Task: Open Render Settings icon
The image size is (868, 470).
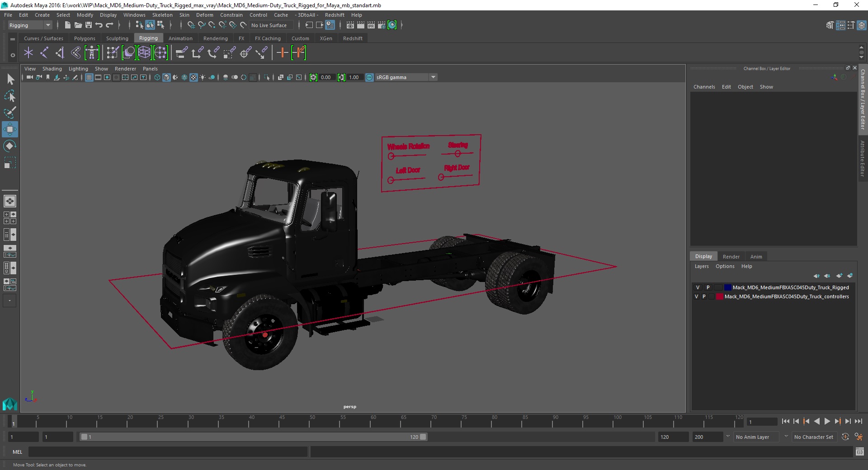Action: [x=381, y=25]
